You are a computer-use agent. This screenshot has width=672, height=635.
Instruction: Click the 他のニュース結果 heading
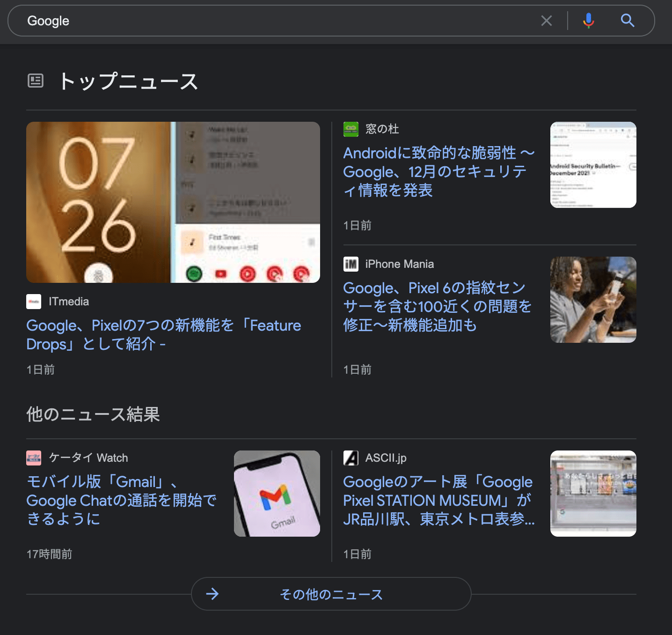93,414
